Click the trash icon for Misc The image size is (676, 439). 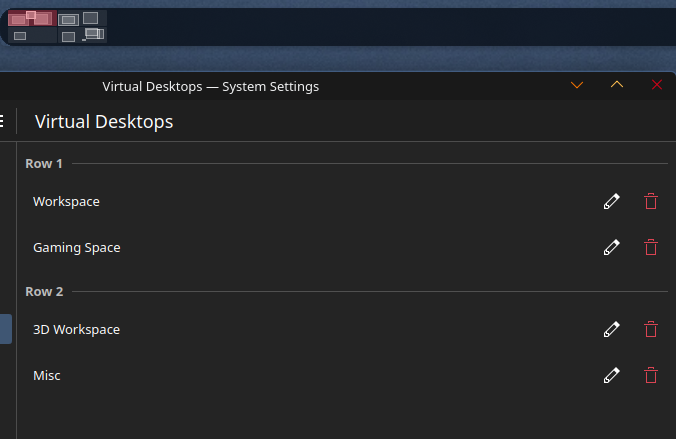click(x=651, y=375)
